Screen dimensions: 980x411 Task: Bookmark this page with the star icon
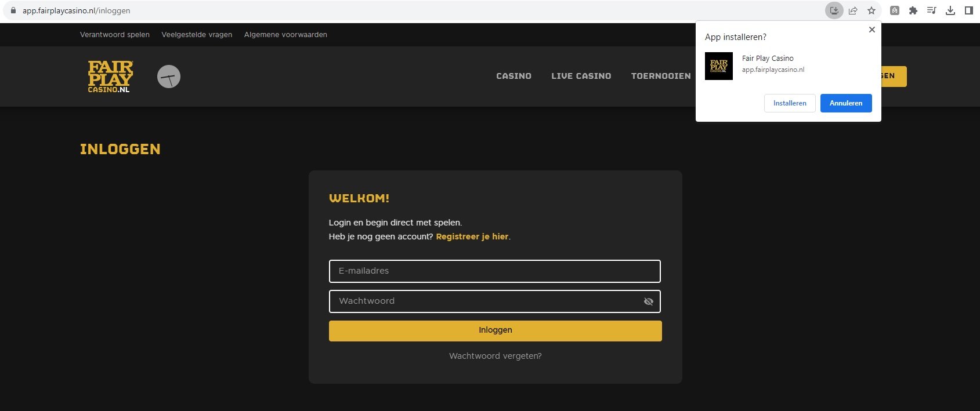tap(871, 10)
